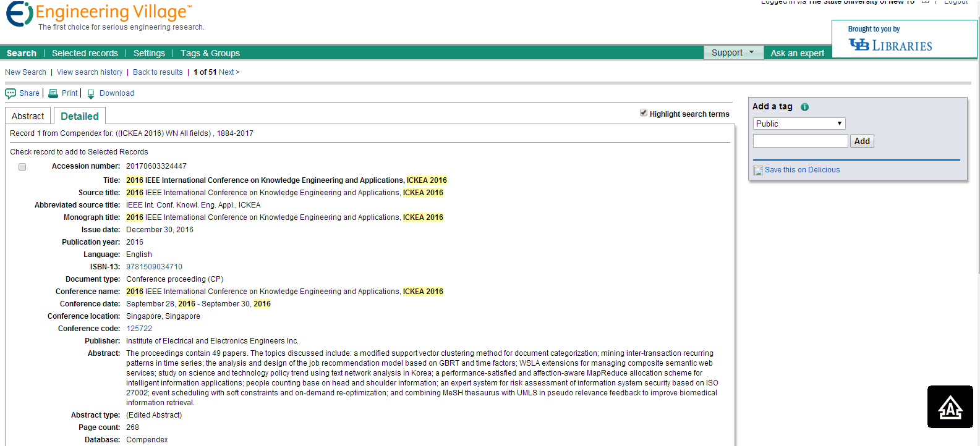The height and width of the screenshot is (446, 980).
Task: Click abbreviated source title IEEE Int. Conf. text
Action: [194, 205]
